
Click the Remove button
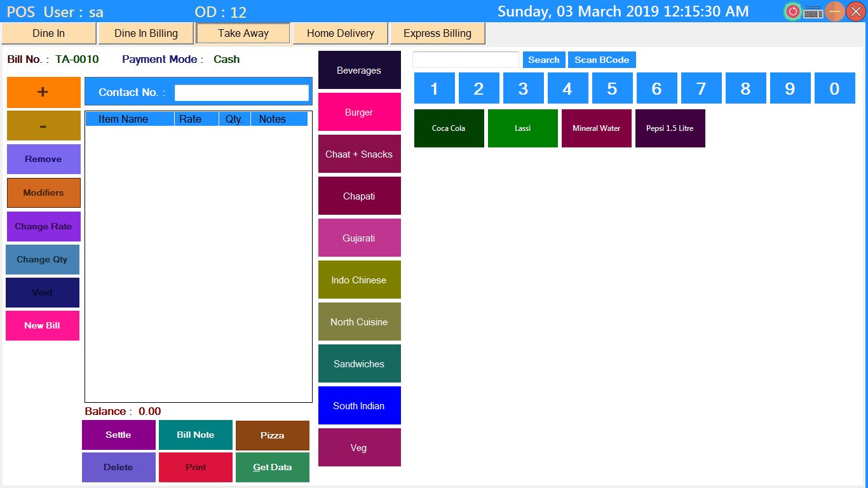pos(44,159)
